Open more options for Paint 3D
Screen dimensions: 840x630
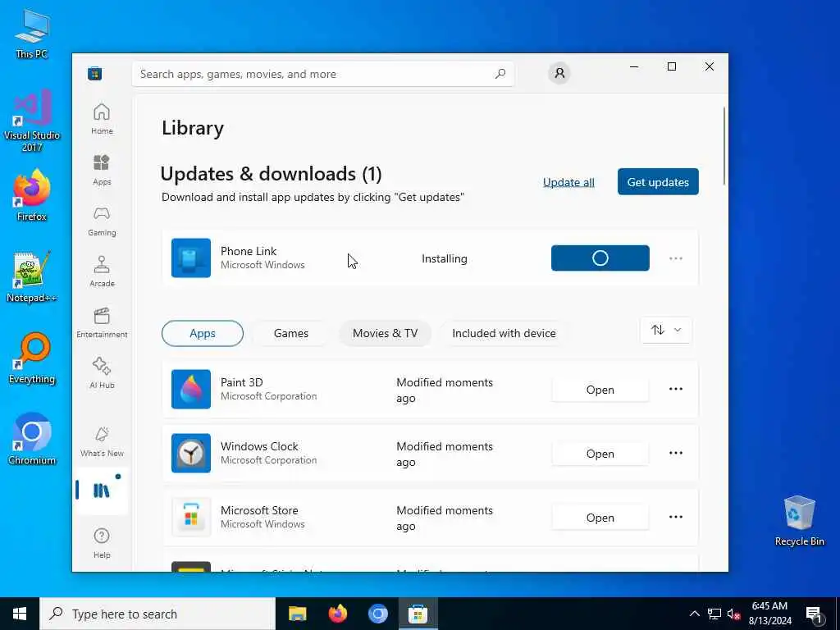coord(676,389)
